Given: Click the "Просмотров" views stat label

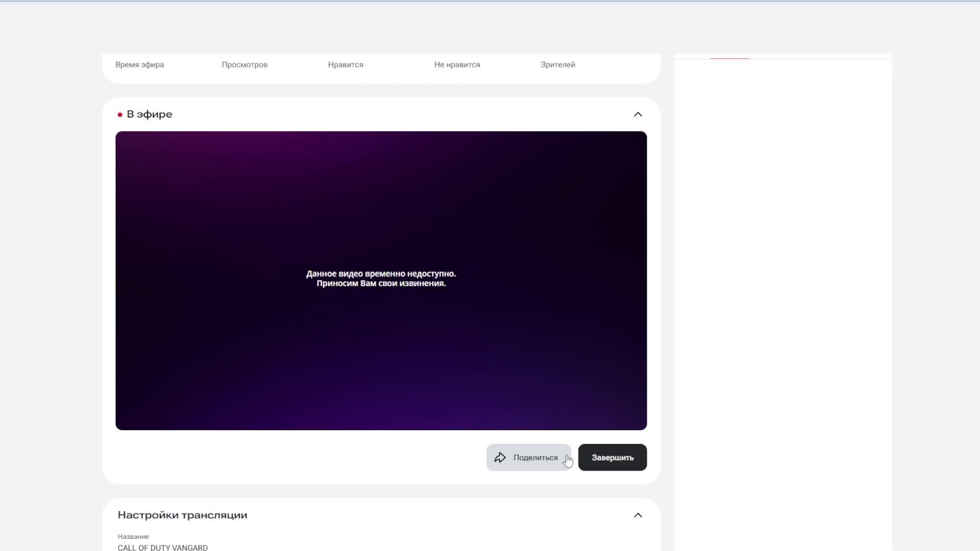Looking at the screenshot, I should (244, 65).
